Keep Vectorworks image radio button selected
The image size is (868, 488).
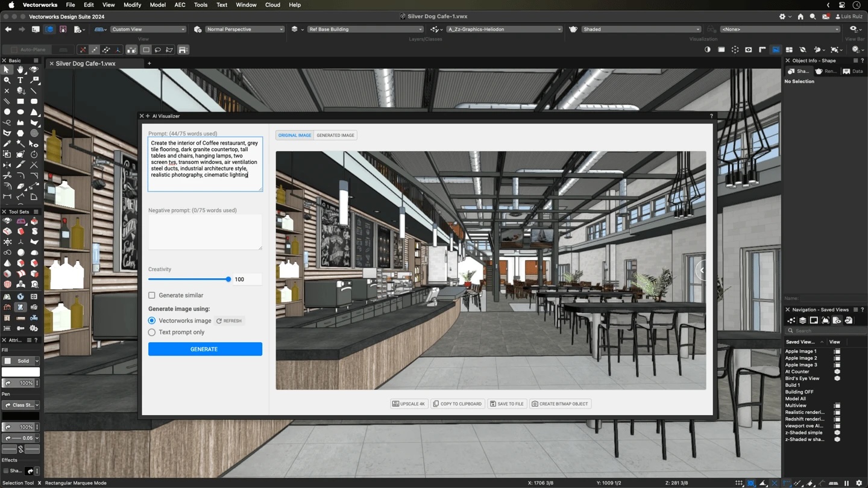151,321
